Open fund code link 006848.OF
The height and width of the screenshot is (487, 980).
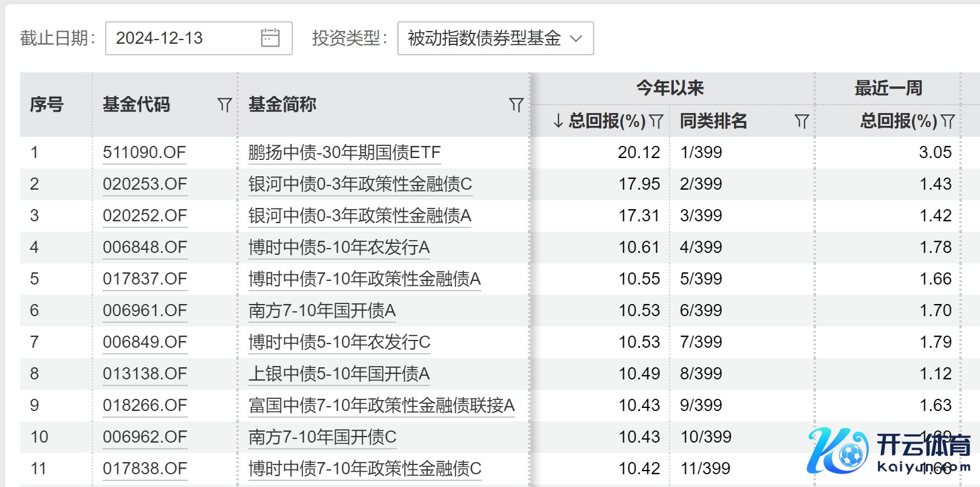[x=145, y=247]
